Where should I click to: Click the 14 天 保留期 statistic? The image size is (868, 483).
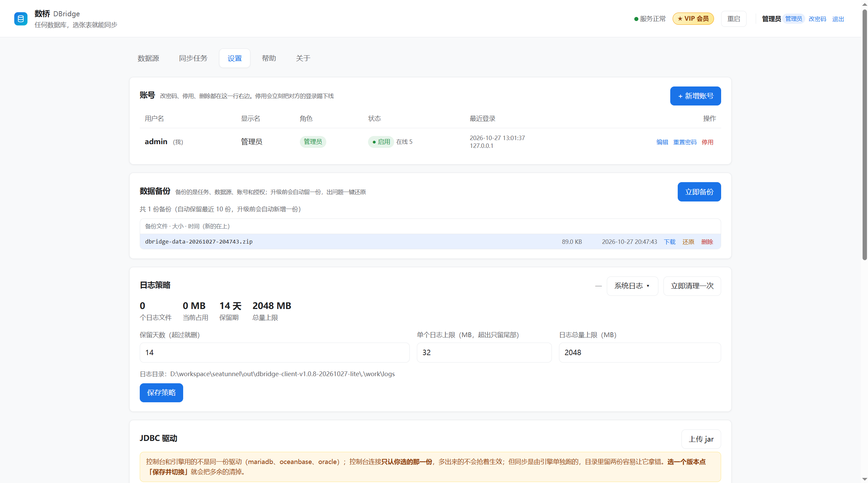[x=230, y=311]
